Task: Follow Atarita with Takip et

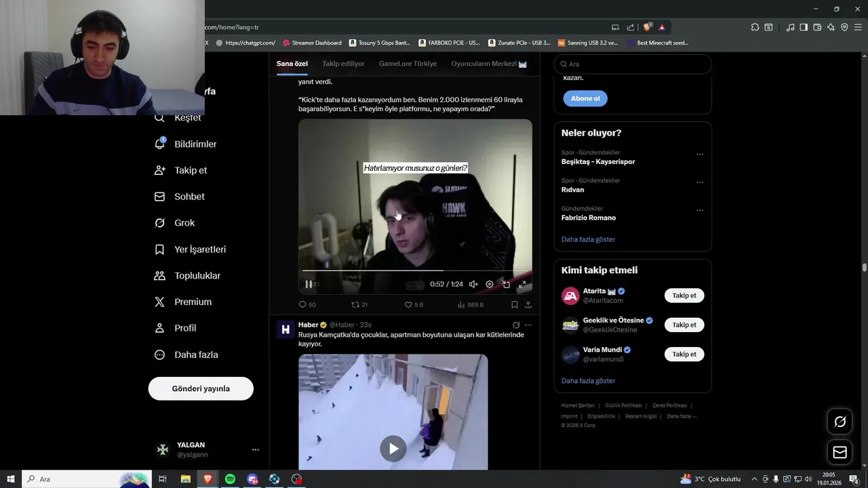Action: click(x=684, y=296)
